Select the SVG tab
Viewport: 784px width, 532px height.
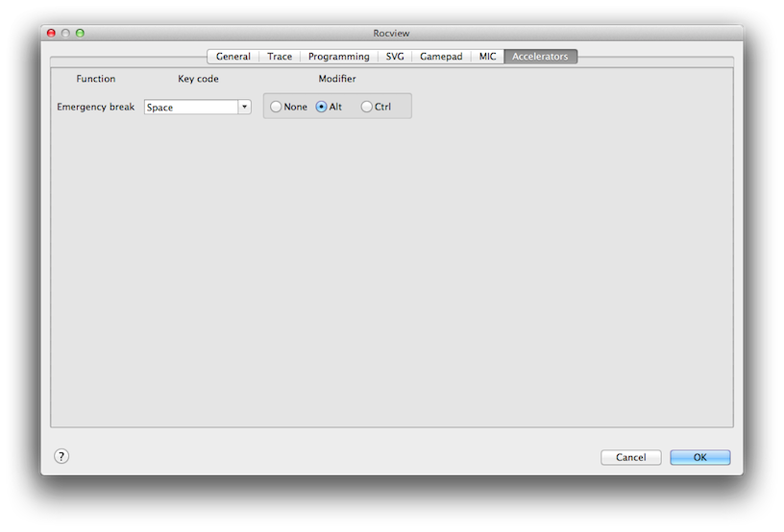coord(395,57)
